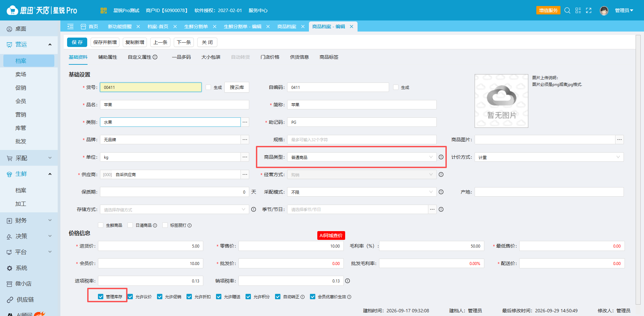Collapse sidebar using the menu fold icon
Image resolution: width=644 pixels, height=316 pixels.
point(70,27)
